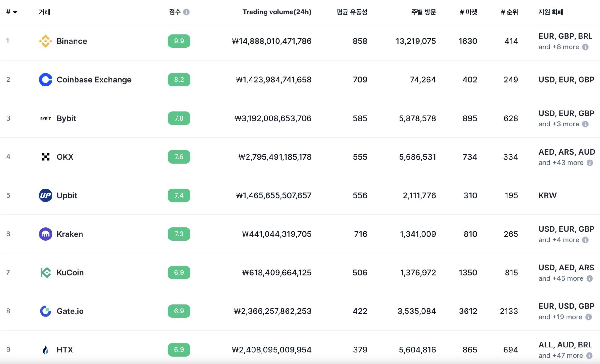600x364 pixels.
Task: Click the HTX flame logo icon
Action: pos(45,350)
